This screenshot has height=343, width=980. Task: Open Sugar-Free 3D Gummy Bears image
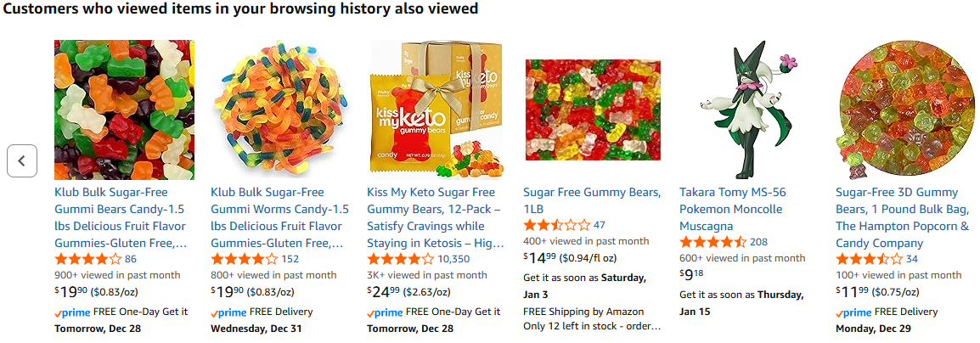pyautogui.click(x=905, y=110)
